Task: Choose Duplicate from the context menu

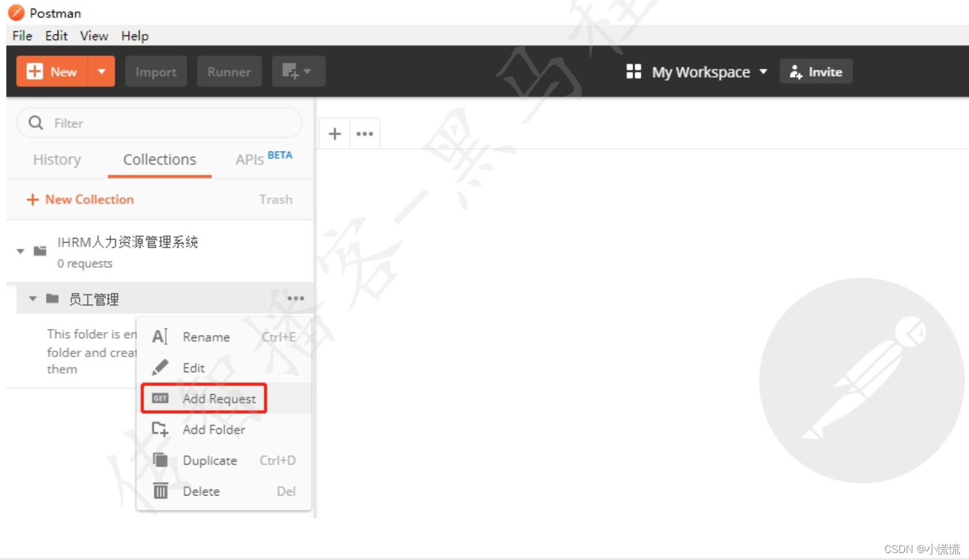Action: [x=224, y=460]
